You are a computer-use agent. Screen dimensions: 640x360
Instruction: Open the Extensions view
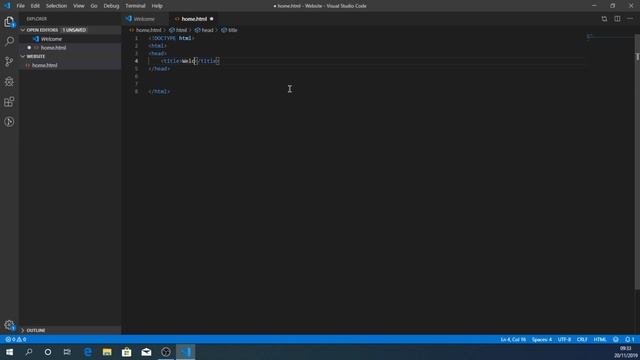point(9,102)
